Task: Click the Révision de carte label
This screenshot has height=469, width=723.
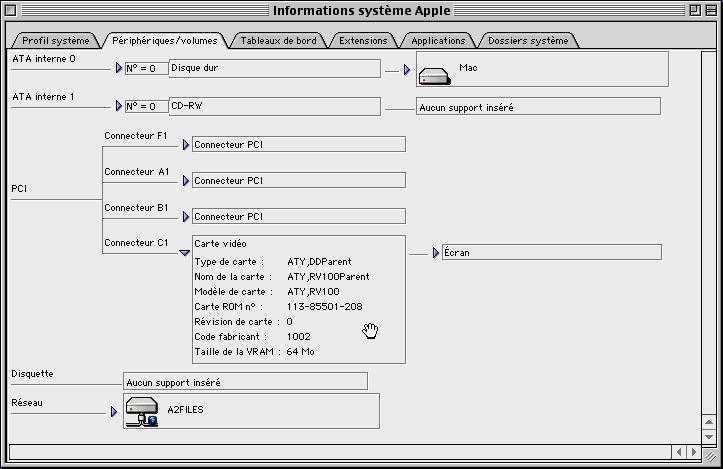Action: point(237,321)
